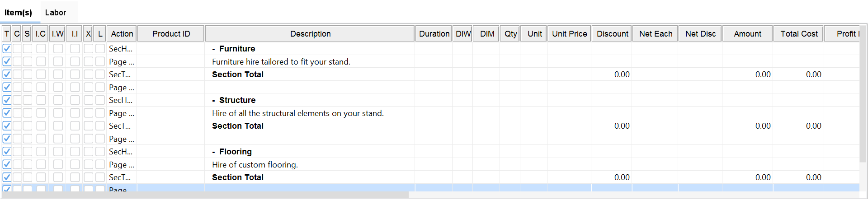Click the Unit Price column header

[x=569, y=34]
